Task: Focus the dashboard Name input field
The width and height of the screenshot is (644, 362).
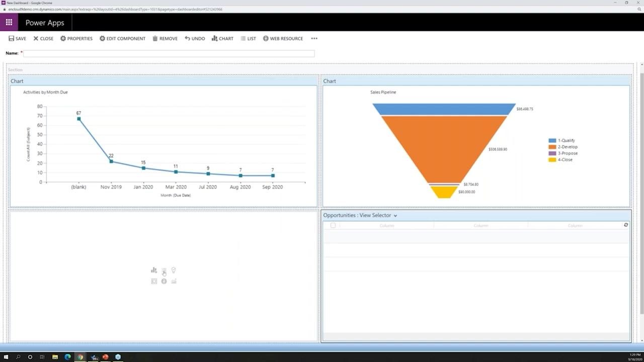Action: pos(169,53)
